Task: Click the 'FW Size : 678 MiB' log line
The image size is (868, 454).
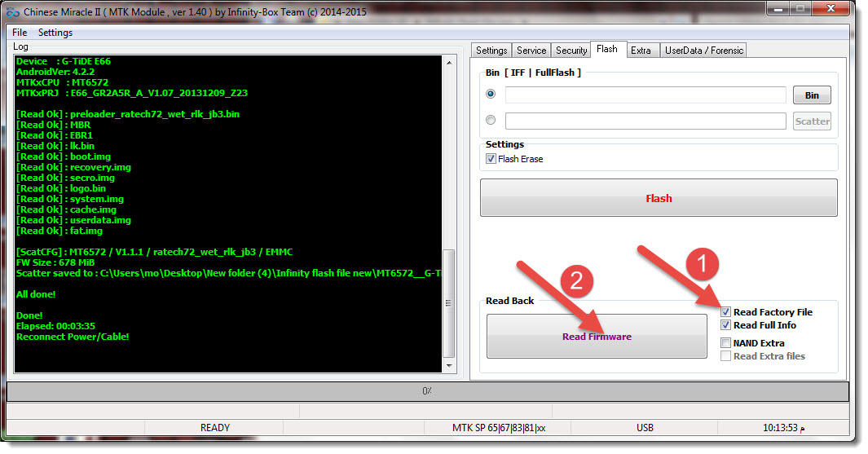Action: click(55, 262)
